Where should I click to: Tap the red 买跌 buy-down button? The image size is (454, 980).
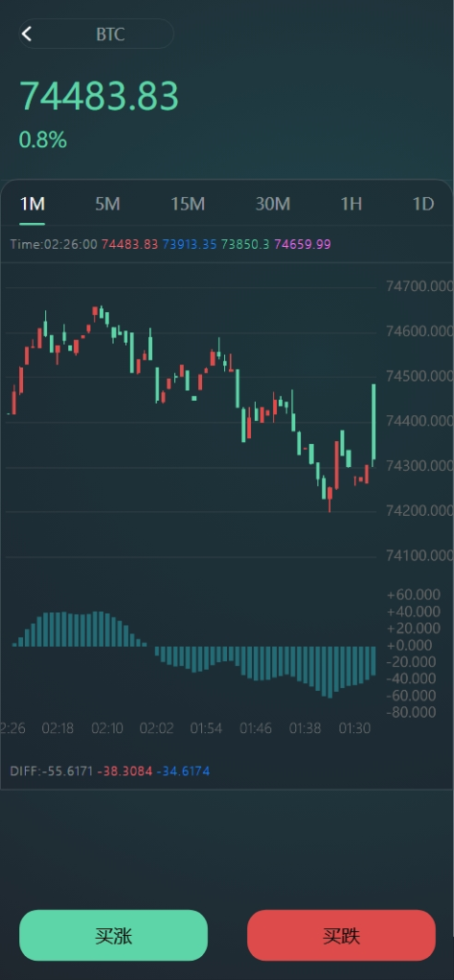pos(341,935)
